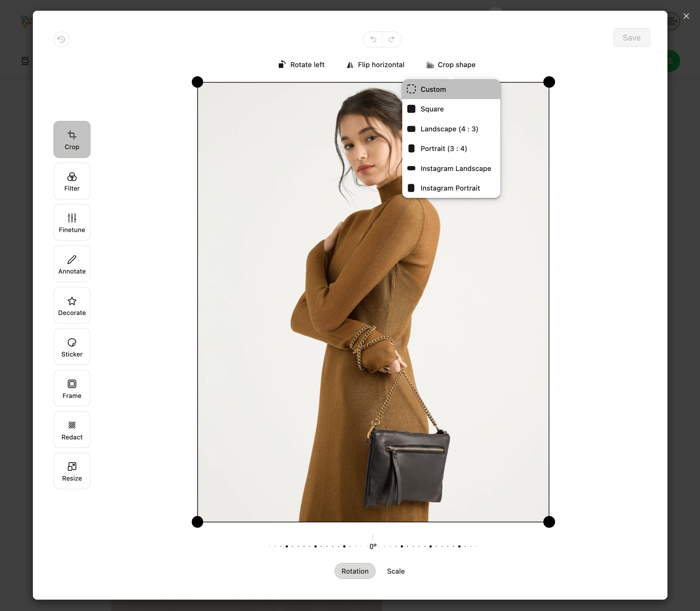This screenshot has height=611, width=700.
Task: Select the Annotate pencil tool
Action: point(72,264)
